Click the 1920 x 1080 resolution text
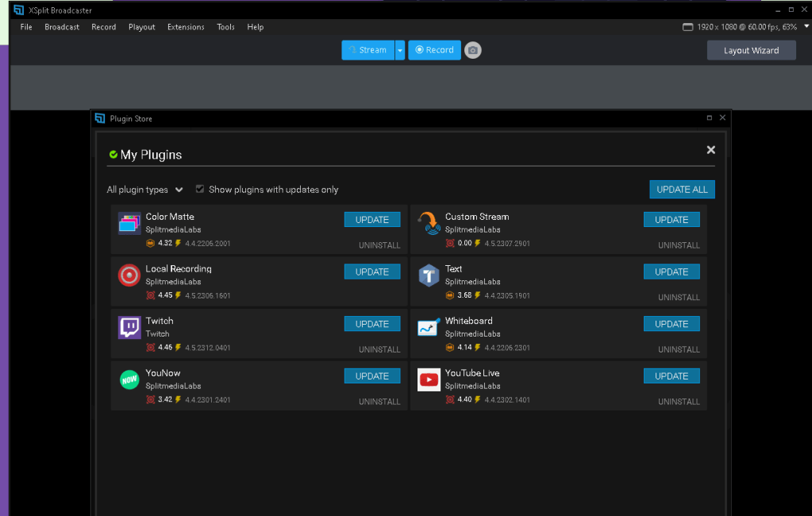Image resolution: width=812 pixels, height=516 pixels. point(716,27)
